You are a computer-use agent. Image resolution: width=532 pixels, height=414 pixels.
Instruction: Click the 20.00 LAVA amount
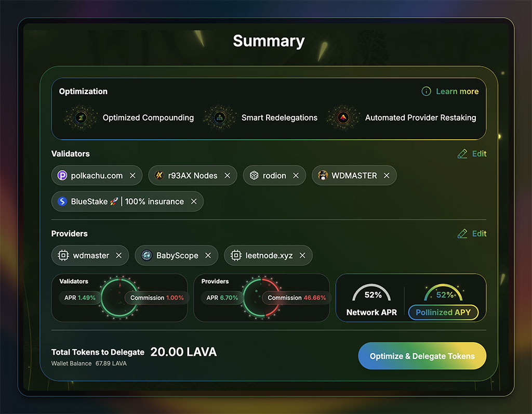pos(183,352)
